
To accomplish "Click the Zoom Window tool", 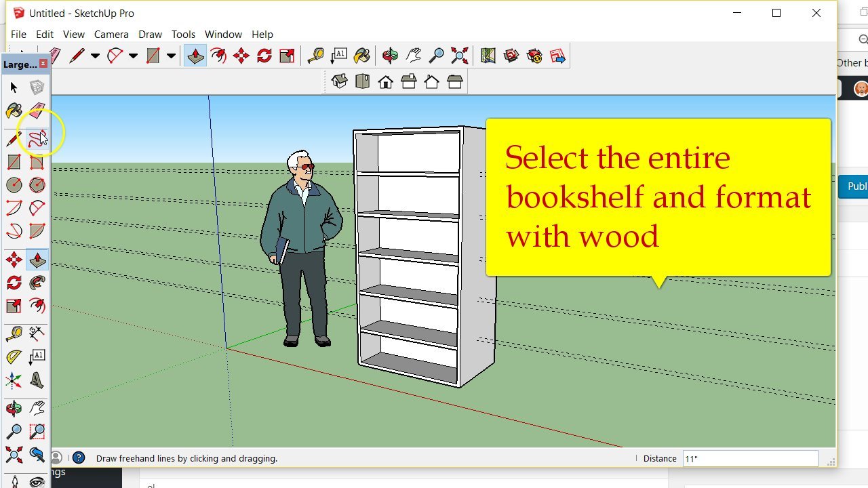I will pos(37,431).
